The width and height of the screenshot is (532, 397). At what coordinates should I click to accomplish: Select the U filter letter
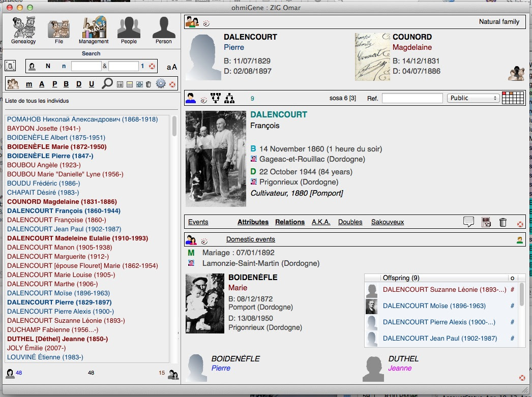point(91,84)
